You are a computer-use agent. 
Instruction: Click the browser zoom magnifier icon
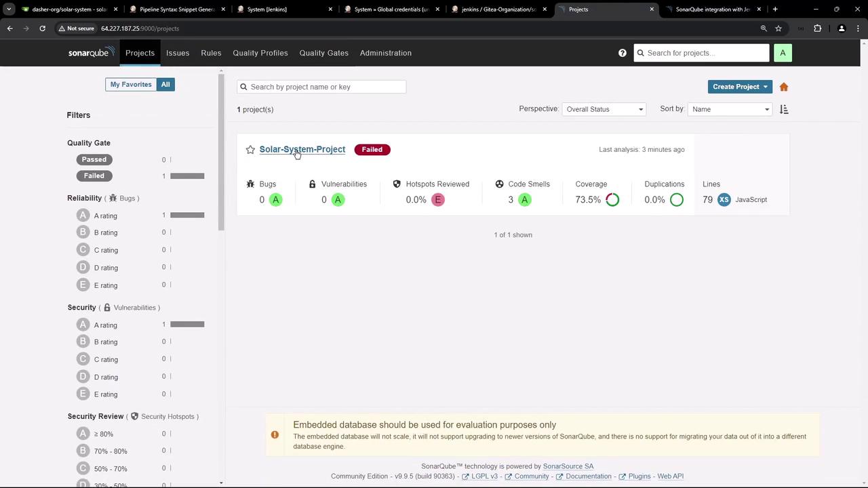(764, 28)
